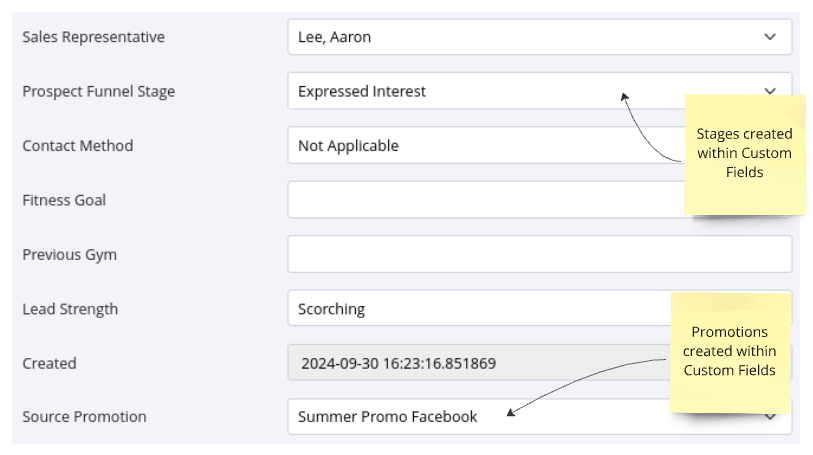
Task: Click the 'Lead Strength' field label
Action: (70, 309)
